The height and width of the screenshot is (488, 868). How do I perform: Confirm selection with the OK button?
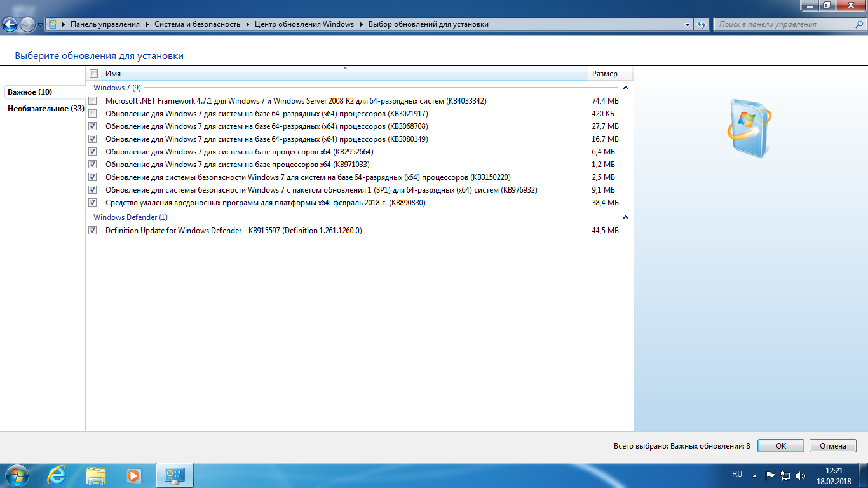tap(781, 446)
